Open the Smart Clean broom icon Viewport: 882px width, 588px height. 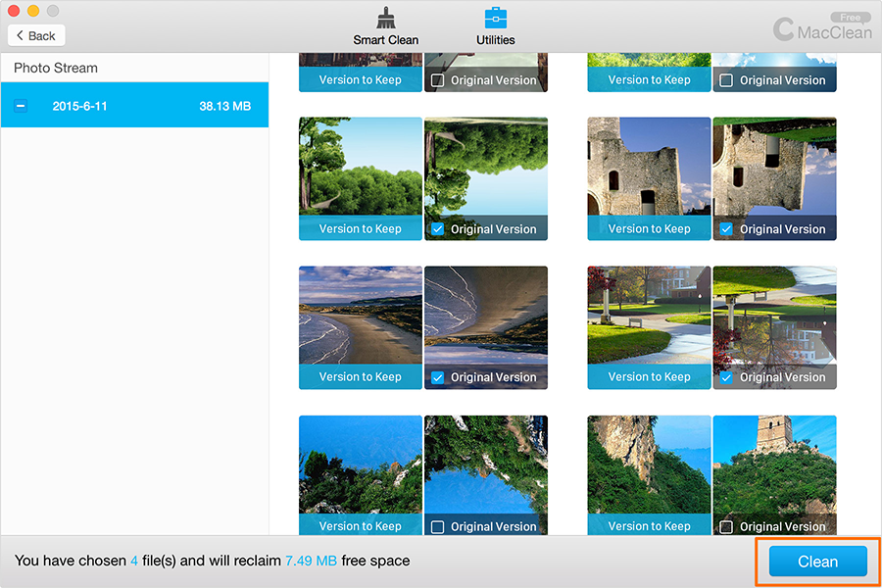coord(385,20)
